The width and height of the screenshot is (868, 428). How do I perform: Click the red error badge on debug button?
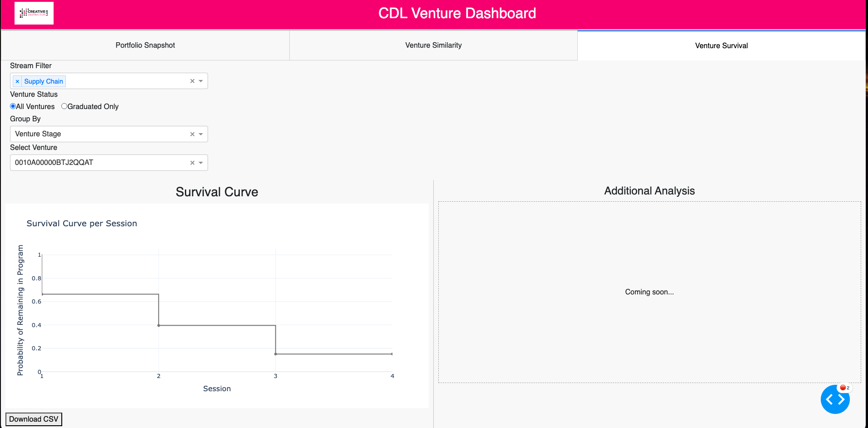[844, 388]
